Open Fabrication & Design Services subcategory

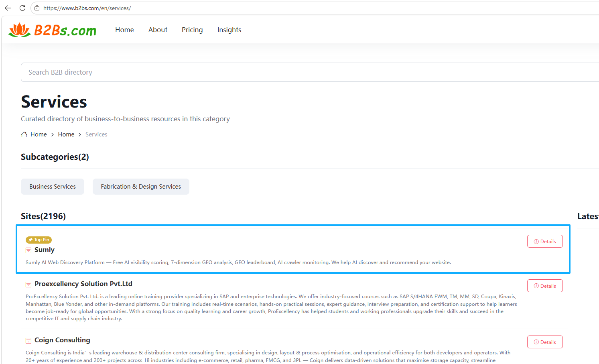coord(141,187)
